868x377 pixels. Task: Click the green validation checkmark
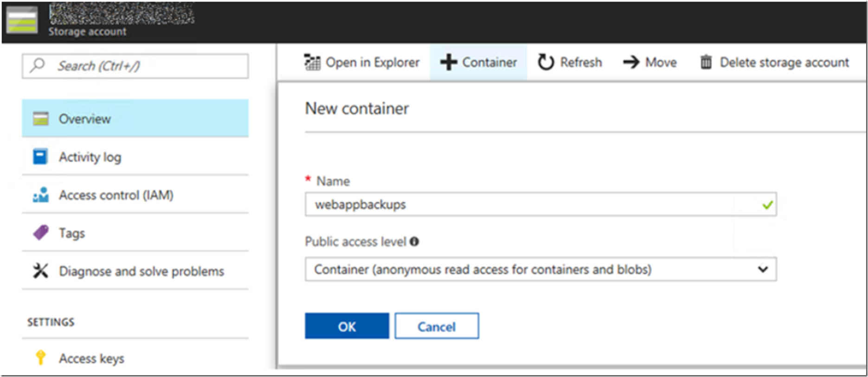point(768,204)
